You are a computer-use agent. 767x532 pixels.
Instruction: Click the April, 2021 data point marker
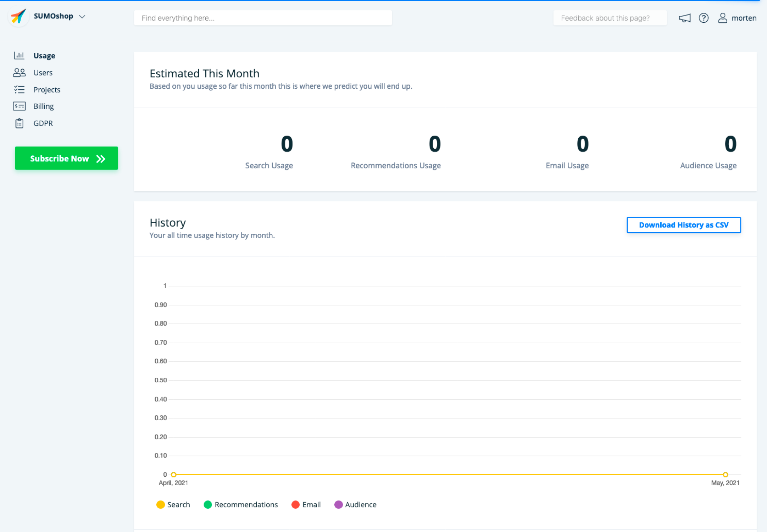pyautogui.click(x=174, y=475)
